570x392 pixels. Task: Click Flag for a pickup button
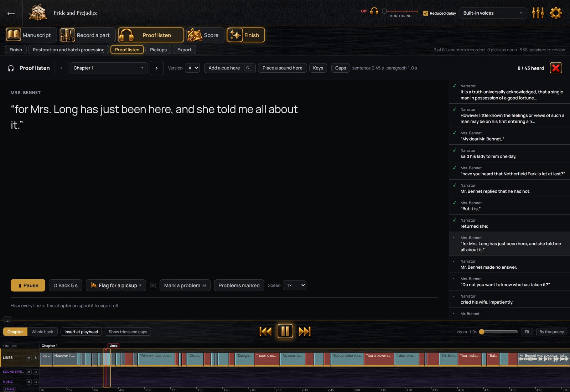[x=116, y=285]
